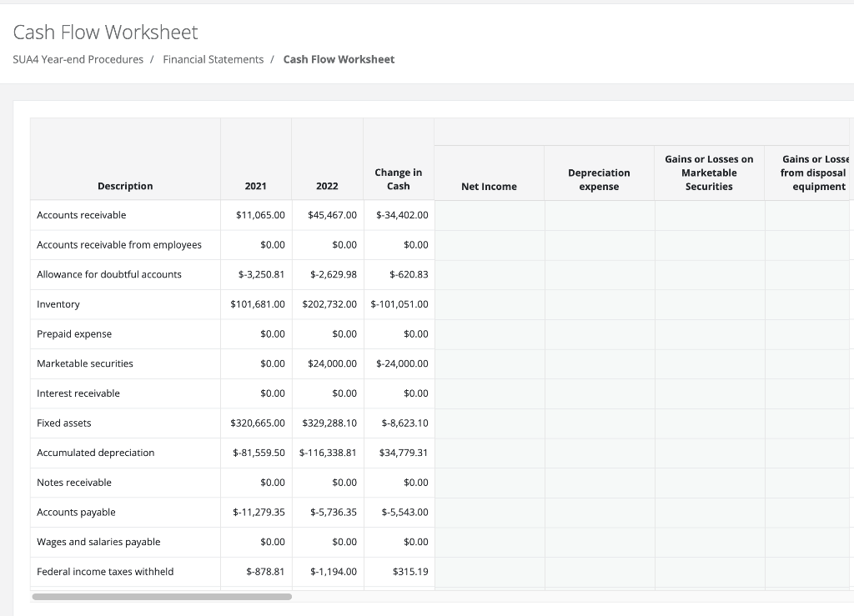The width and height of the screenshot is (854, 616).
Task: Select the Interest receivable row label
Action: click(78, 393)
